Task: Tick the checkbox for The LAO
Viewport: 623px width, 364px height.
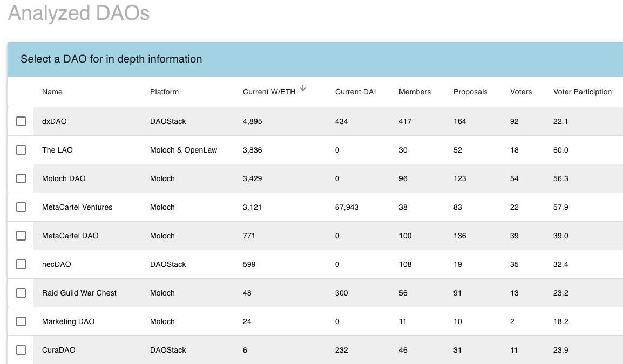Action: tap(21, 150)
